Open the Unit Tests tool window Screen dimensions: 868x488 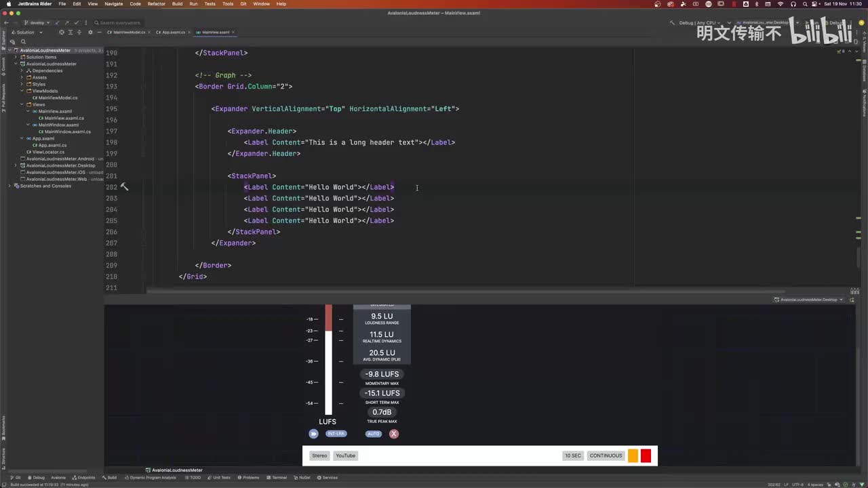click(x=220, y=478)
